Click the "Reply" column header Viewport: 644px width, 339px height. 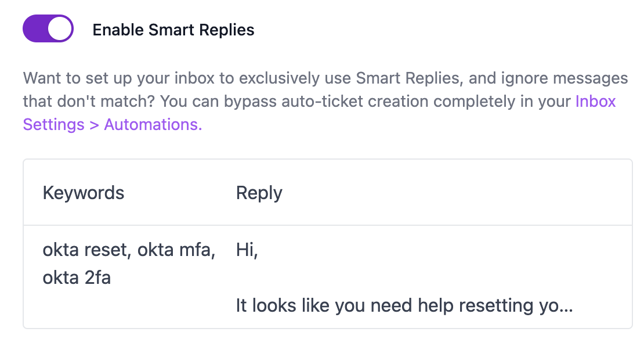(259, 193)
